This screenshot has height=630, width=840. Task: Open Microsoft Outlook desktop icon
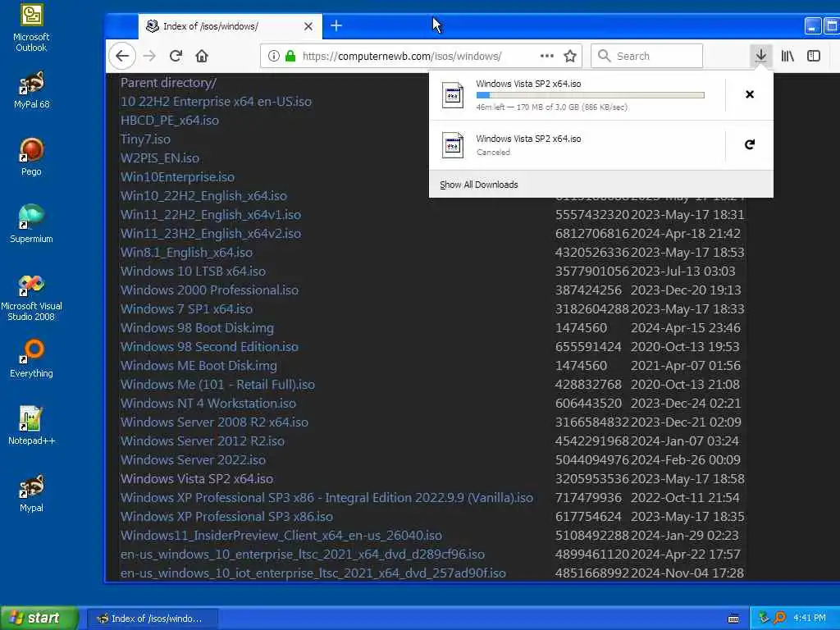[31, 27]
